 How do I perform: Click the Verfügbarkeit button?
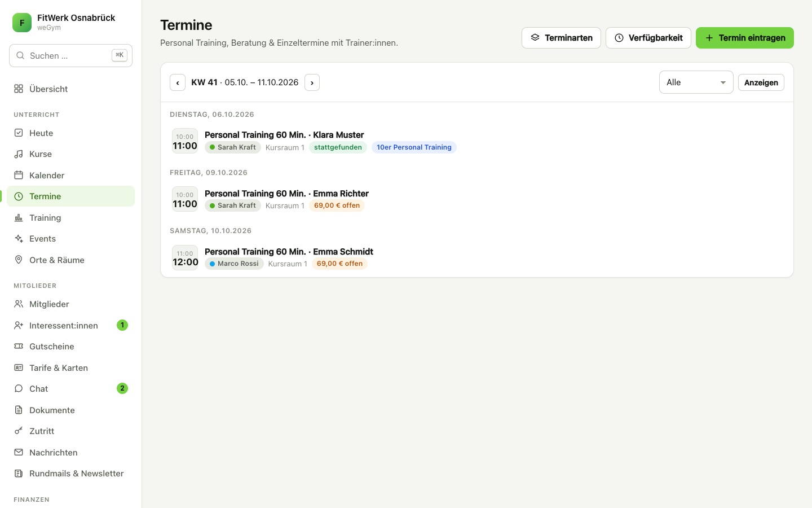pos(648,38)
